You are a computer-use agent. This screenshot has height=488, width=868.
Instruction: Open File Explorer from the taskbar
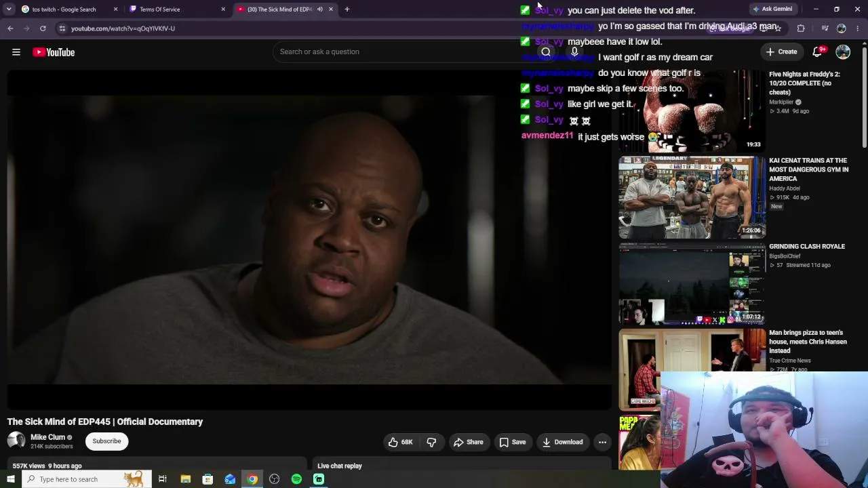coord(185,479)
